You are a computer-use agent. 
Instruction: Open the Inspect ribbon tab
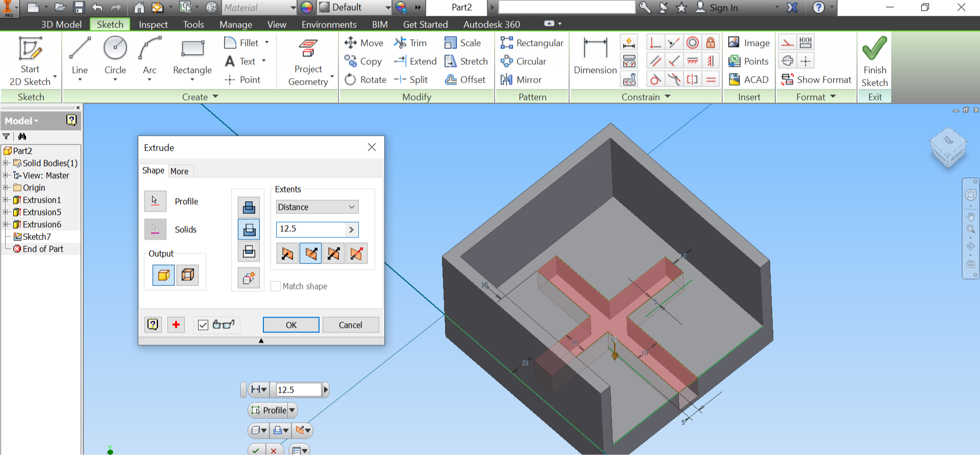[153, 25]
